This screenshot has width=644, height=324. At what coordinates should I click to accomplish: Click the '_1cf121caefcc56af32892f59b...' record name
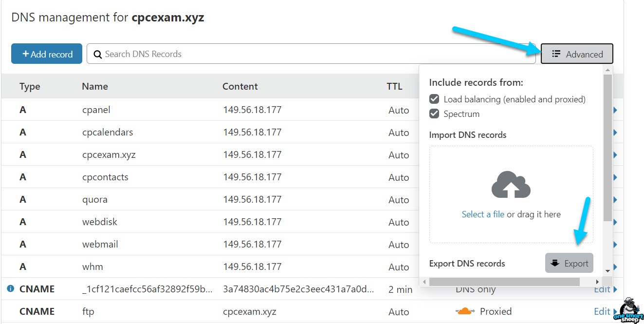(147, 289)
